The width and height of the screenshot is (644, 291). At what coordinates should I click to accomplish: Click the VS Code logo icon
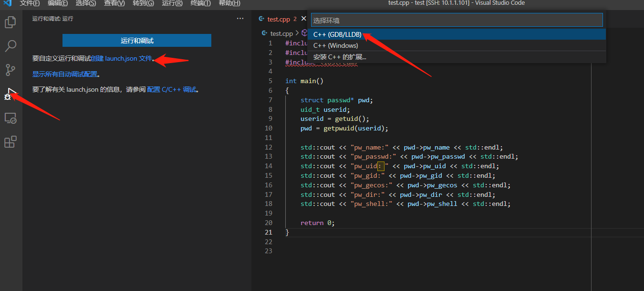coord(8,3)
